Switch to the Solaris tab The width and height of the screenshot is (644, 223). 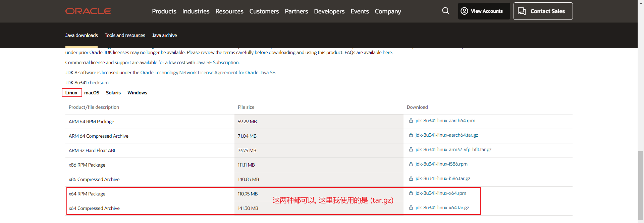[113, 93]
